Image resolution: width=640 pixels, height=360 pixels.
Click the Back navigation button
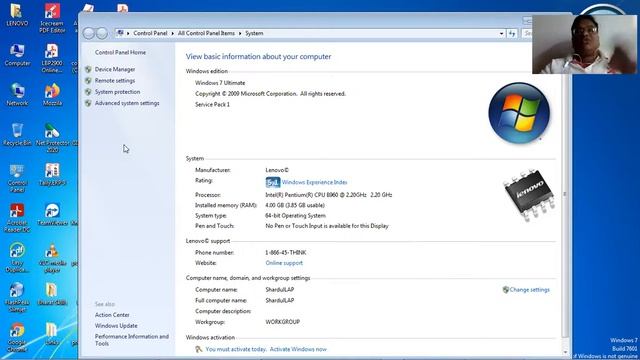click(x=89, y=33)
